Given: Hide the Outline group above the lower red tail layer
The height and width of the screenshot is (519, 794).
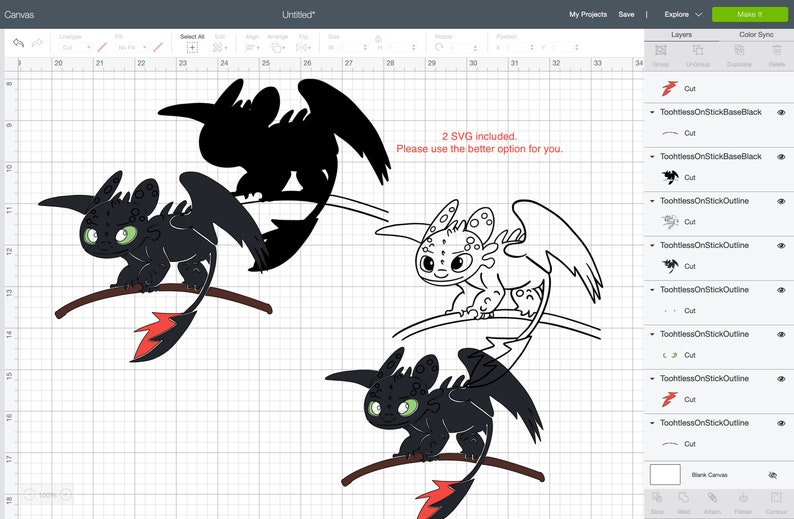Looking at the screenshot, I should pyautogui.click(x=781, y=379).
